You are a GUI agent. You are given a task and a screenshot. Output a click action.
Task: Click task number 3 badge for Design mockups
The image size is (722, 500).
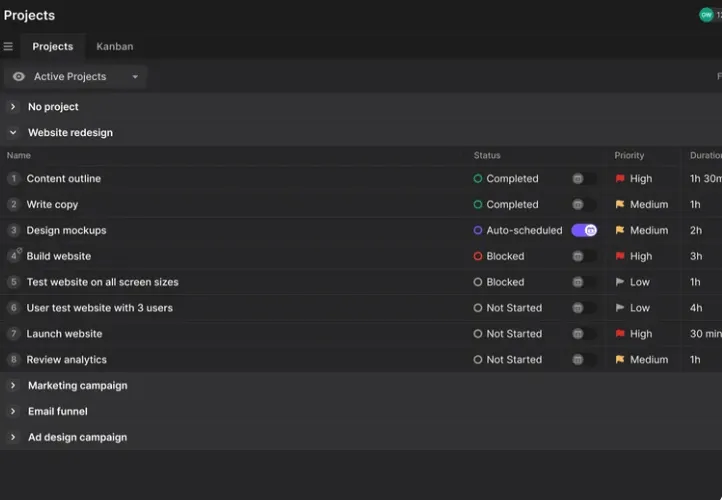click(x=14, y=230)
